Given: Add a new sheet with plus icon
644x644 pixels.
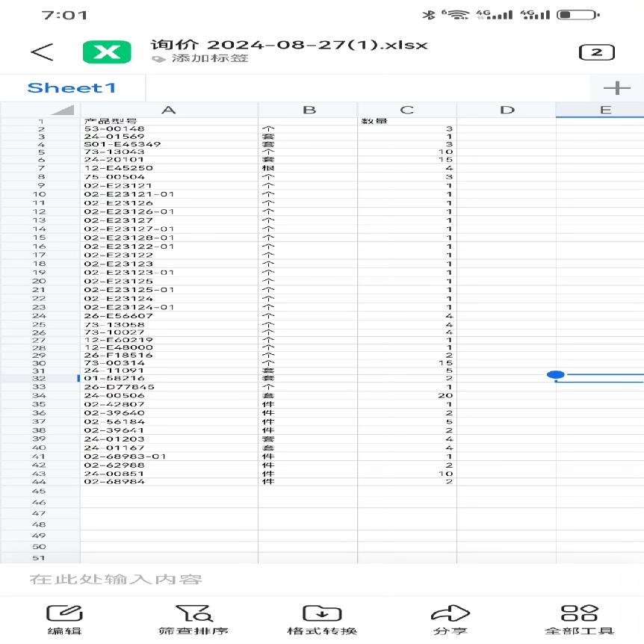Looking at the screenshot, I should (x=617, y=88).
